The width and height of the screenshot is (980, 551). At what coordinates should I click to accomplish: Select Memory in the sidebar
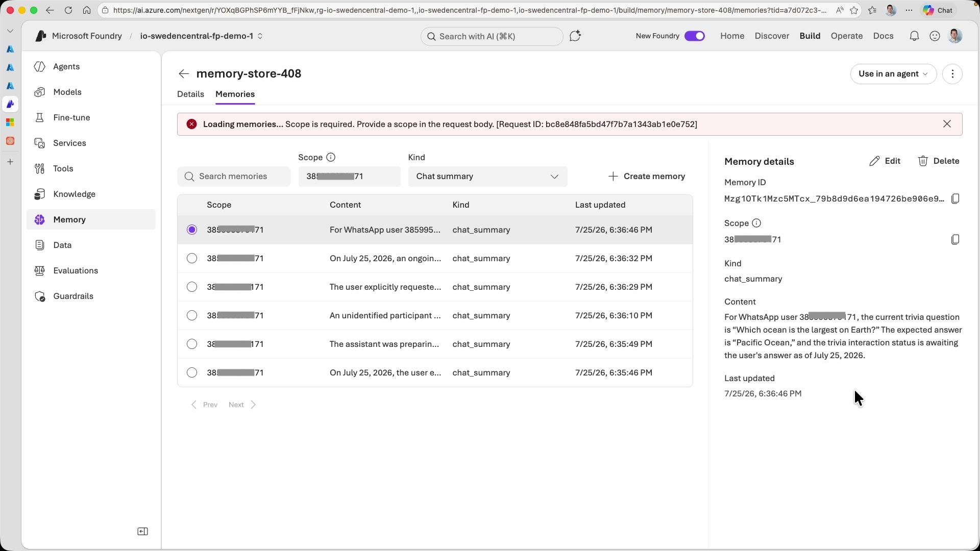(91, 219)
